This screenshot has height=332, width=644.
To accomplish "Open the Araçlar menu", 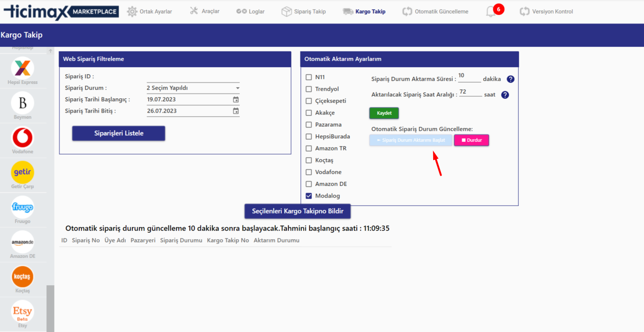I will pos(205,11).
